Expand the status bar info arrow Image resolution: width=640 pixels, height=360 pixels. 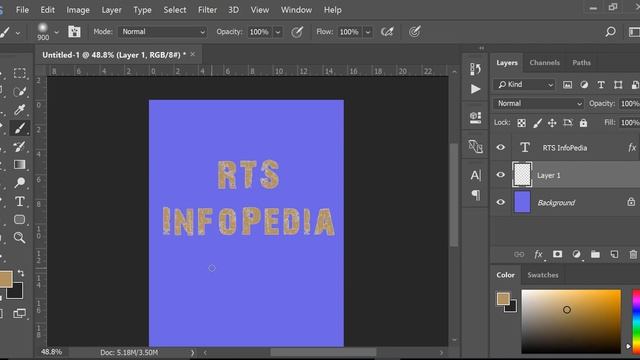192,352
